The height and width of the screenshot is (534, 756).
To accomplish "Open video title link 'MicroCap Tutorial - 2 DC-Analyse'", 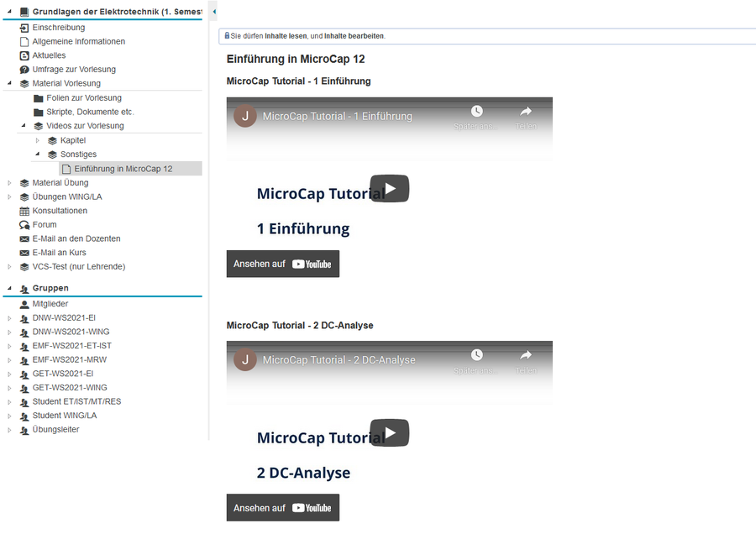I will click(x=339, y=360).
